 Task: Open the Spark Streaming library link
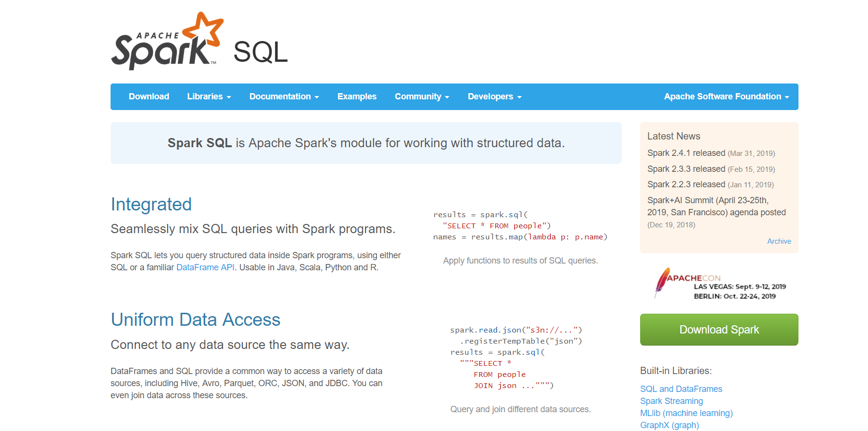(x=672, y=401)
